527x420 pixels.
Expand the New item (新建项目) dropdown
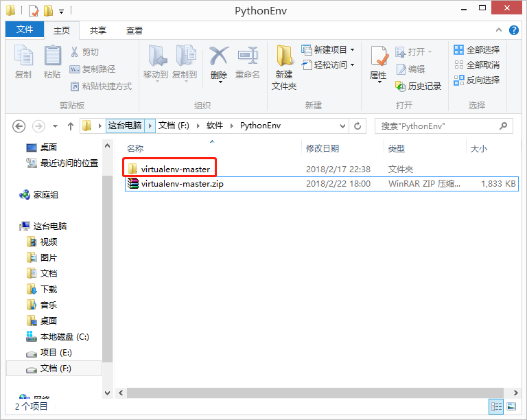click(x=352, y=49)
